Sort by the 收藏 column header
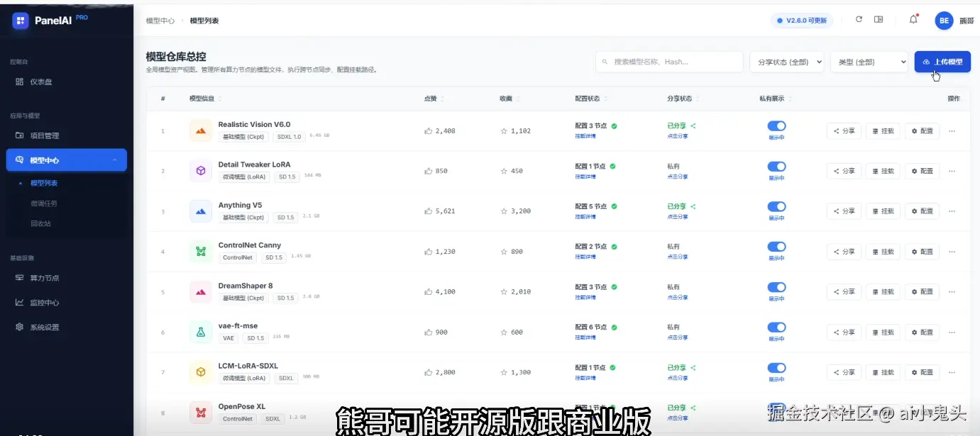Screen dimensions: 980x436 508,99
